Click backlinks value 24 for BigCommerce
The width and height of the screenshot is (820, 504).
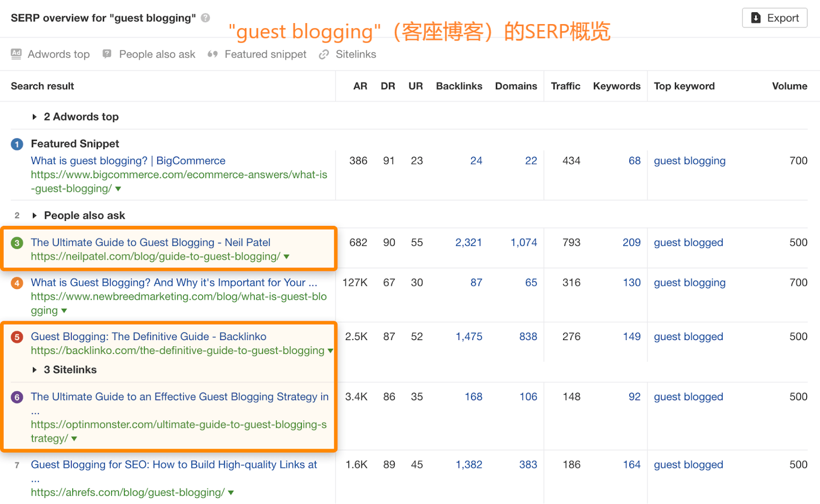(x=476, y=161)
